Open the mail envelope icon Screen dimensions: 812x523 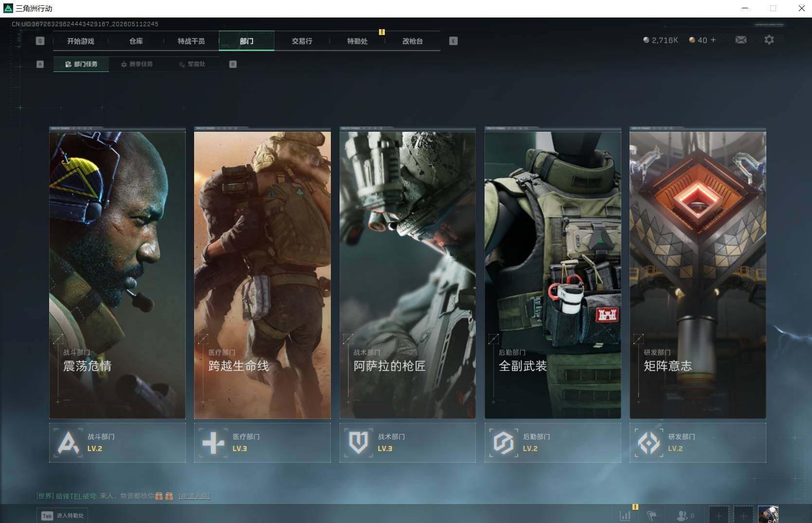pos(741,40)
